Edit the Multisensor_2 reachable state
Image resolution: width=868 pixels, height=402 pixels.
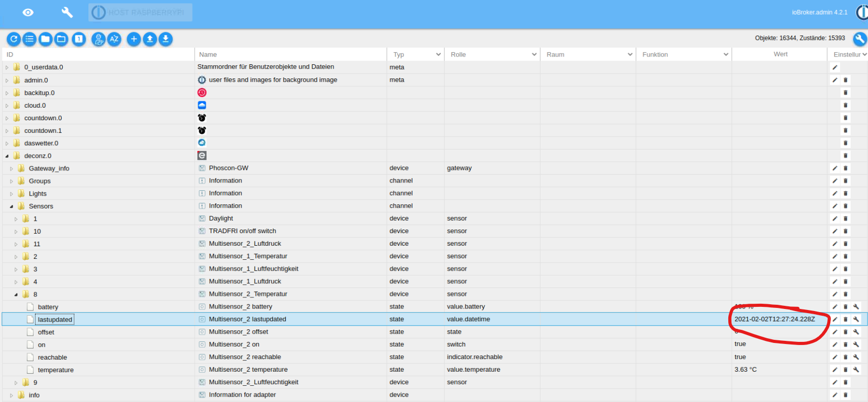(835, 357)
